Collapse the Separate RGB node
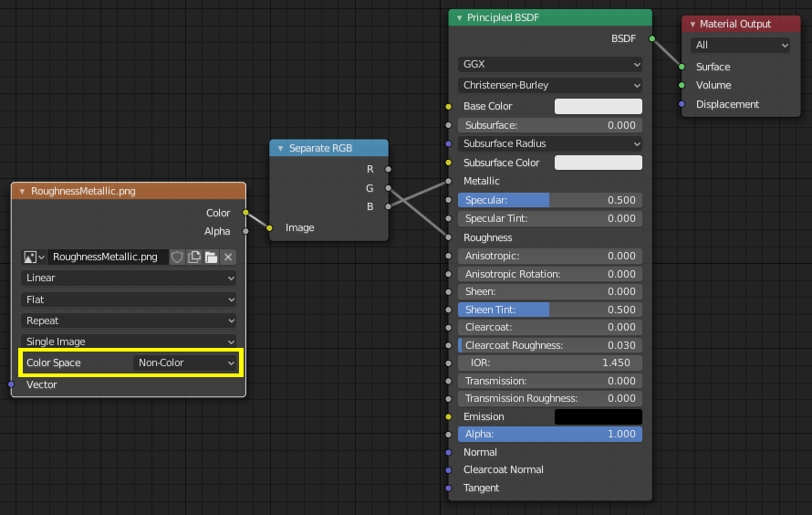The width and height of the screenshot is (812, 515). (280, 148)
